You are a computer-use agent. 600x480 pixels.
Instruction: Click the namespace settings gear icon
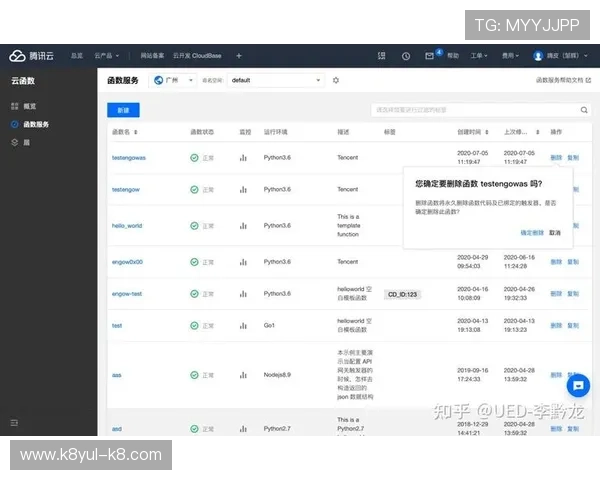tap(336, 79)
